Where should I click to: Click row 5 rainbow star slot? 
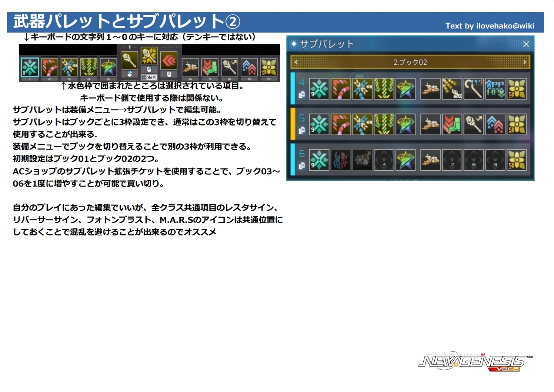pos(406,124)
